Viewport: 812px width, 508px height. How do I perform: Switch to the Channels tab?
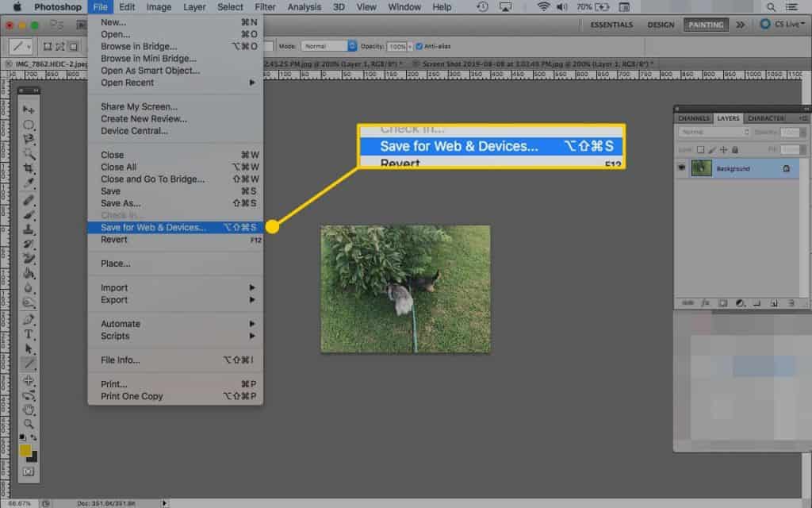(x=693, y=118)
